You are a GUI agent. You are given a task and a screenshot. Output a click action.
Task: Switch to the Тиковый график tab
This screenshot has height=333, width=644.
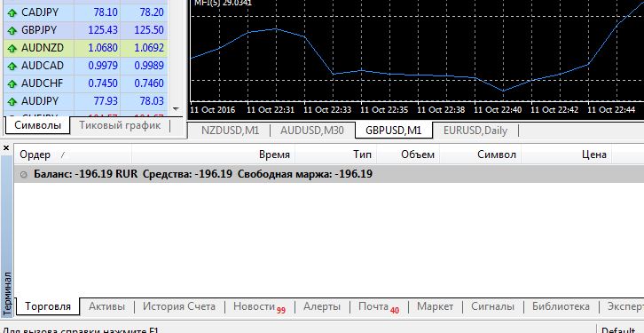(120, 125)
